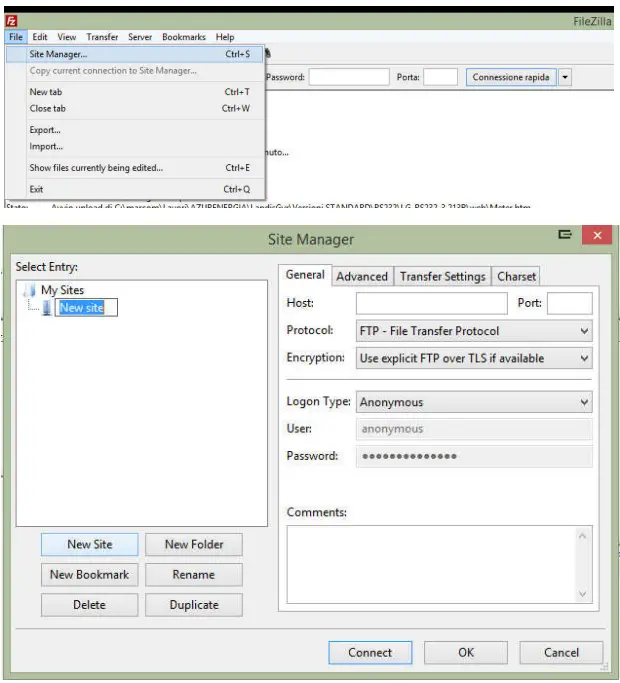Click the My Sites folder icon

coord(30,290)
